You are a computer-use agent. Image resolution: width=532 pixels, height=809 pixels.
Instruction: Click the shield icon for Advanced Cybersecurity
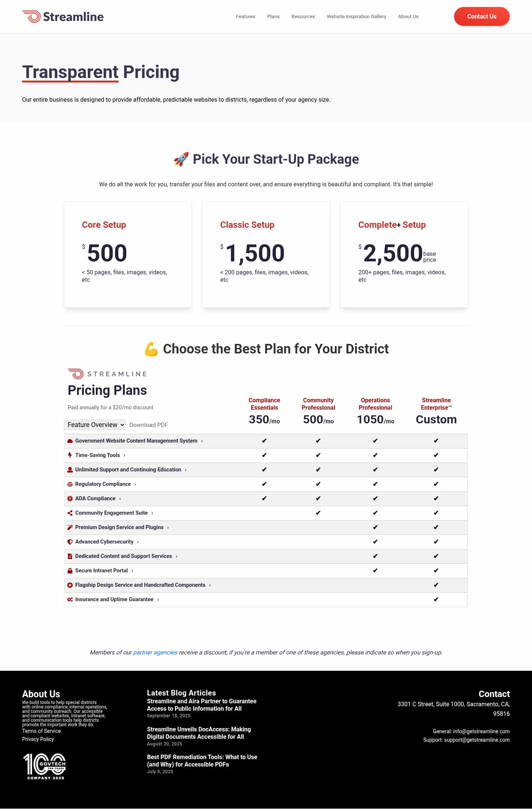pos(70,542)
